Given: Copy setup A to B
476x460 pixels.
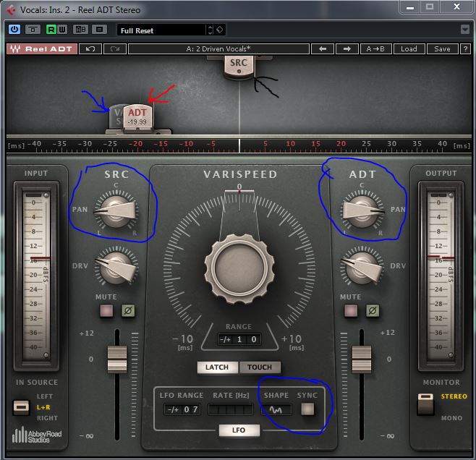Looking at the screenshot, I should tap(375, 49).
